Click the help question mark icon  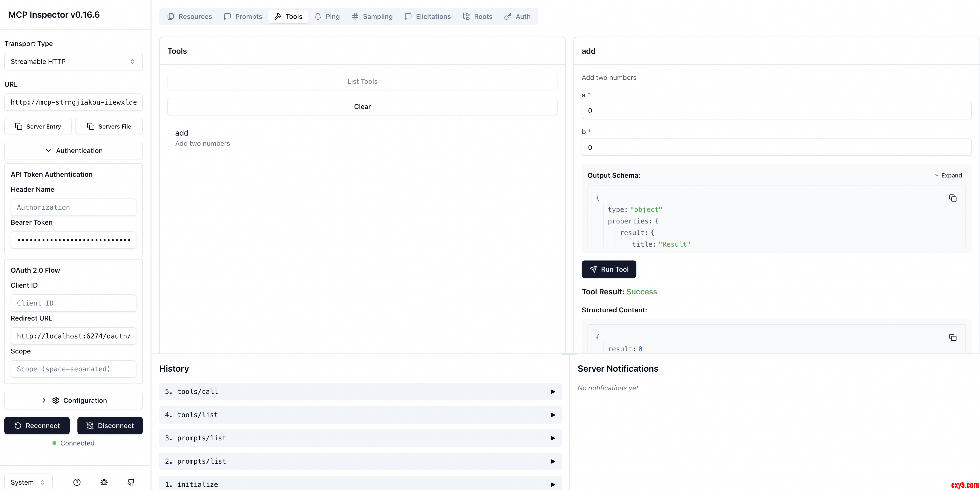77,482
